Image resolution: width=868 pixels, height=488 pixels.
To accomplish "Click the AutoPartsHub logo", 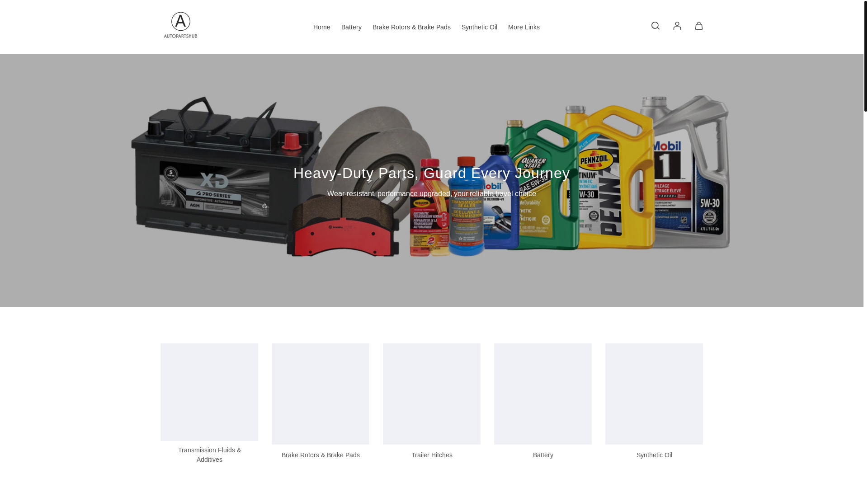I will point(180,25).
